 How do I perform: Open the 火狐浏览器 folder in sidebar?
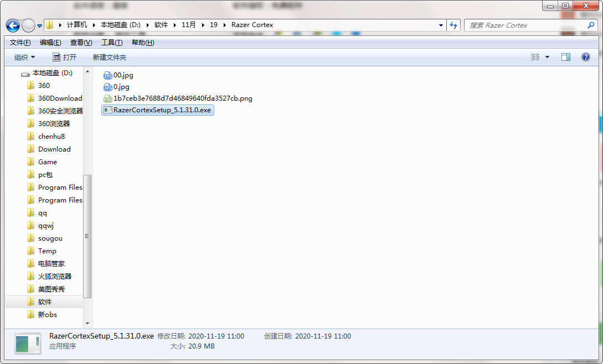49,277
